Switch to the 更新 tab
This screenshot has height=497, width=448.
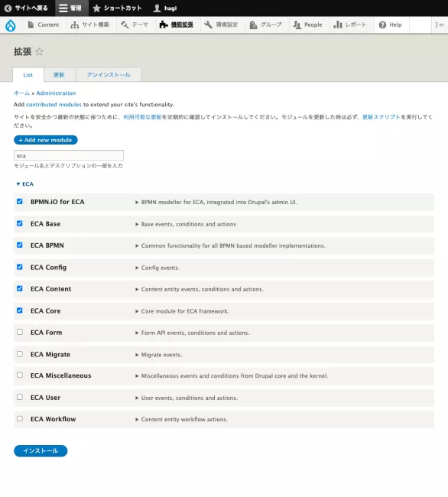tap(59, 75)
